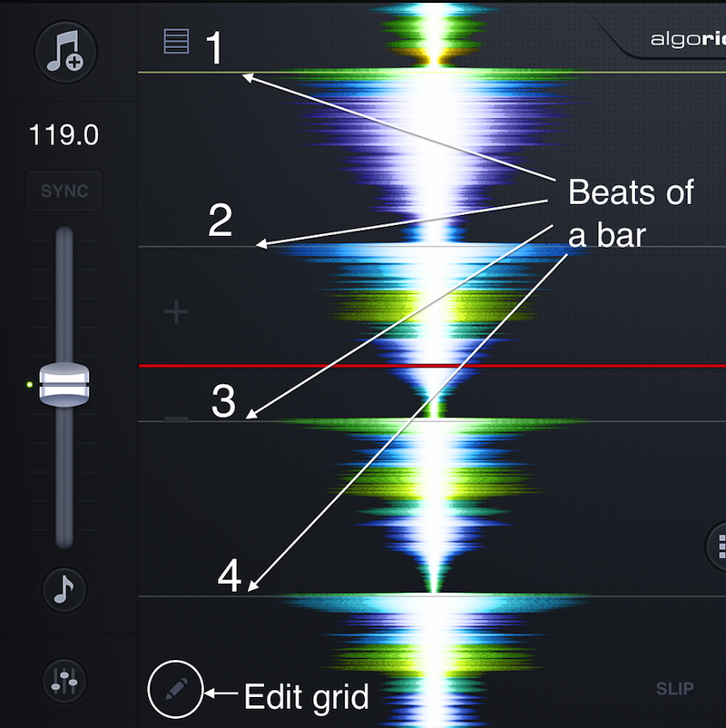Screen dimensions: 726x728
Task: Zoom out waveform with the minus icon
Action: (x=176, y=418)
